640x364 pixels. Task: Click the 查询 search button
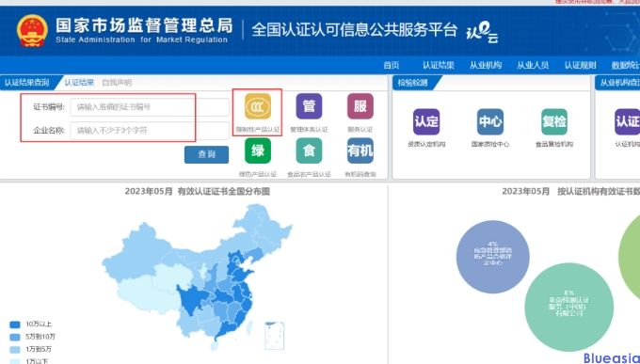pos(206,154)
